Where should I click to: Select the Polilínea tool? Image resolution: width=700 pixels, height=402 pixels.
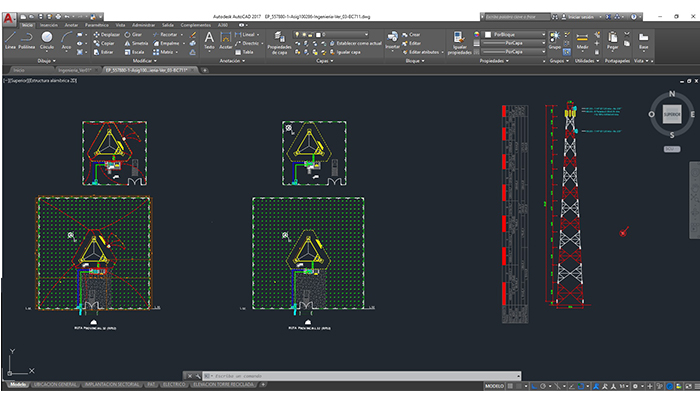click(27, 39)
